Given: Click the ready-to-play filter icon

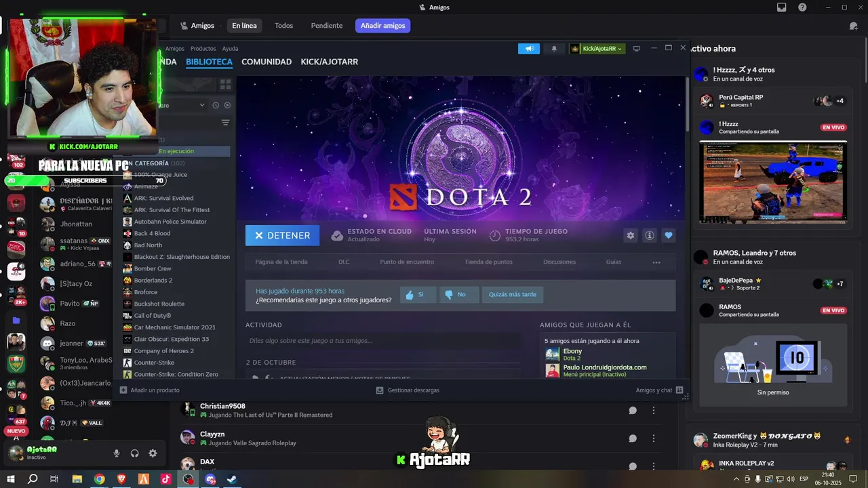Looking at the screenshot, I should (x=227, y=105).
